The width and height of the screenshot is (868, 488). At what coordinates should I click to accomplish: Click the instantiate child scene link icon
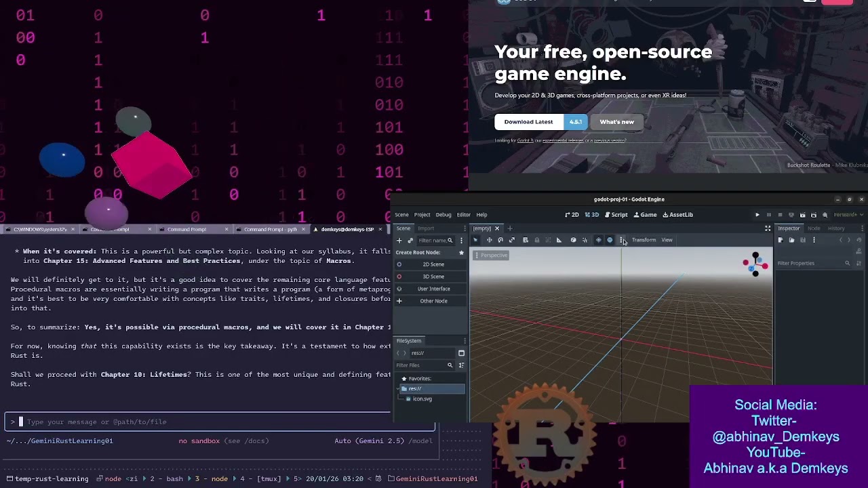click(x=410, y=241)
